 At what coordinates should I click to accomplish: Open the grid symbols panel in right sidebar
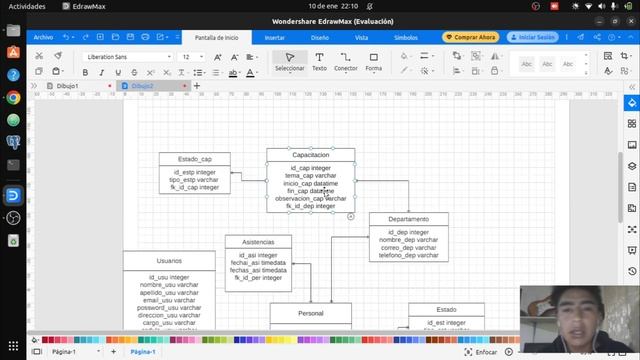(x=632, y=124)
